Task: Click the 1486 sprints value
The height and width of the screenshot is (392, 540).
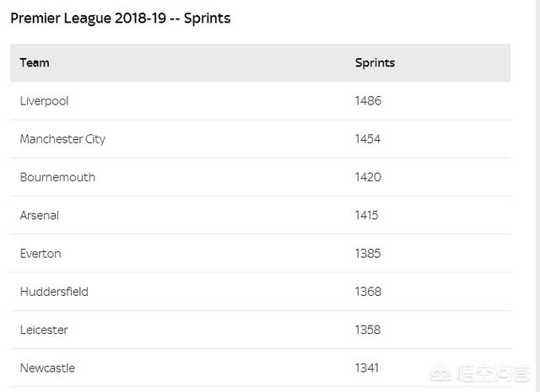Action: click(x=368, y=101)
